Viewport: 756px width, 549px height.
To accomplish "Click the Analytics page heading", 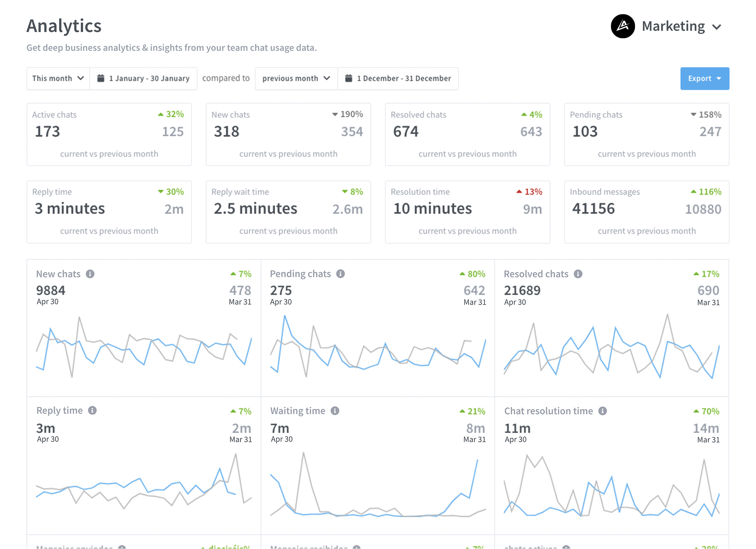I will [64, 26].
